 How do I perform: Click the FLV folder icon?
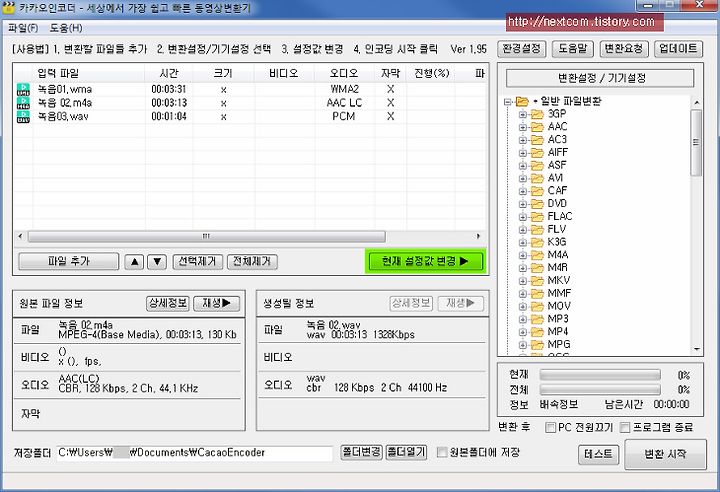coord(537,229)
